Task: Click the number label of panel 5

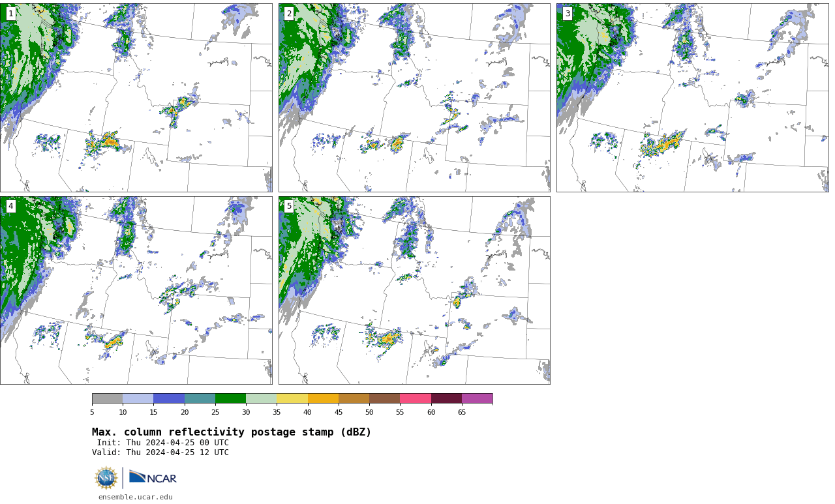Action: (289, 206)
